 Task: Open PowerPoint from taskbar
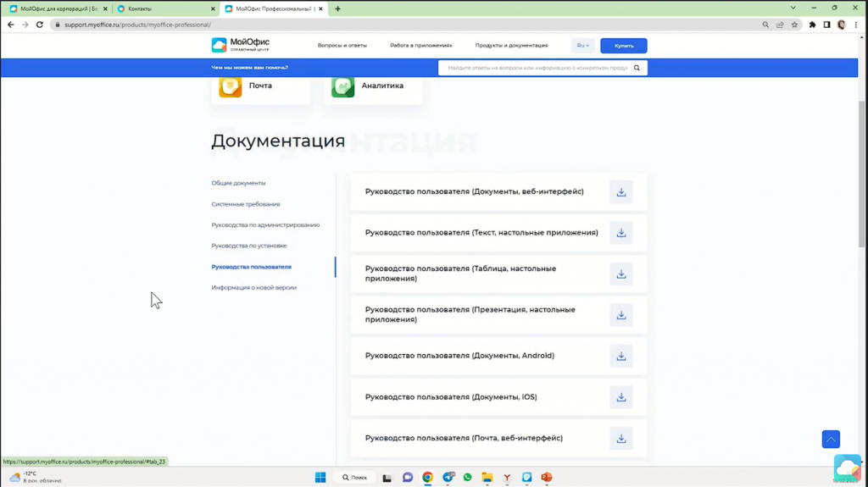tap(547, 477)
